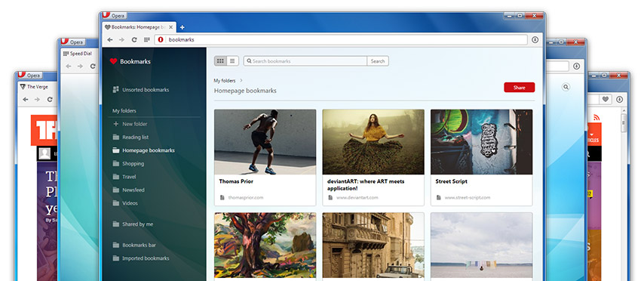Open the Thomas Prior bookmark thumbnail
The height and width of the screenshot is (281, 644).
[265, 142]
